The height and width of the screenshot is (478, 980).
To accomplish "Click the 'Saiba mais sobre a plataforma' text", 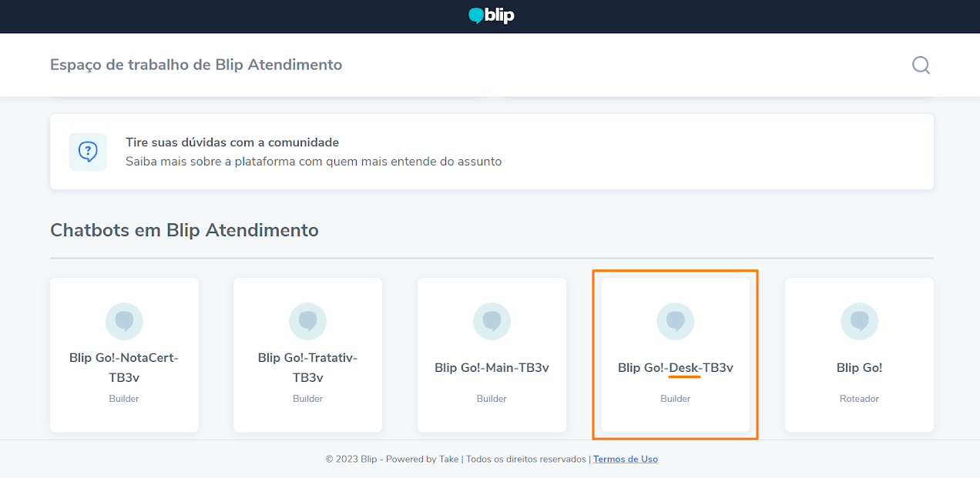I will [314, 162].
